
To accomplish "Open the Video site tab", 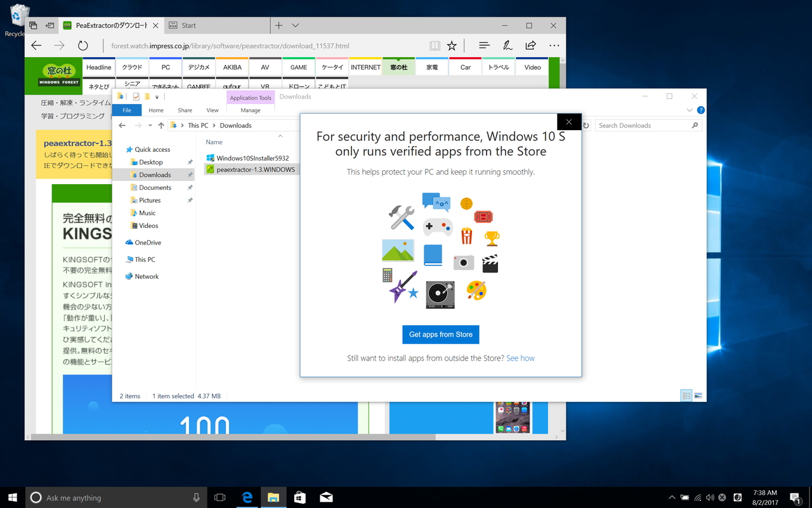I will pos(533,67).
